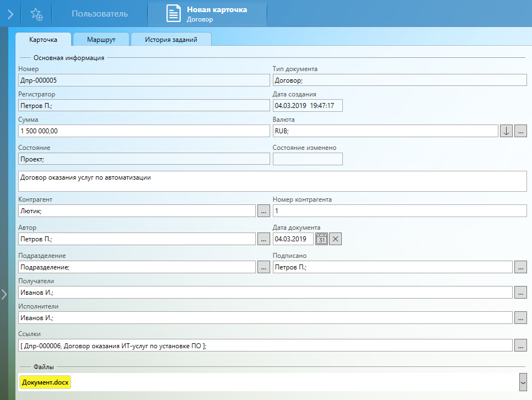Click the add-to-favorites star icon
The width and height of the screenshot is (532, 400).
[x=36, y=14]
